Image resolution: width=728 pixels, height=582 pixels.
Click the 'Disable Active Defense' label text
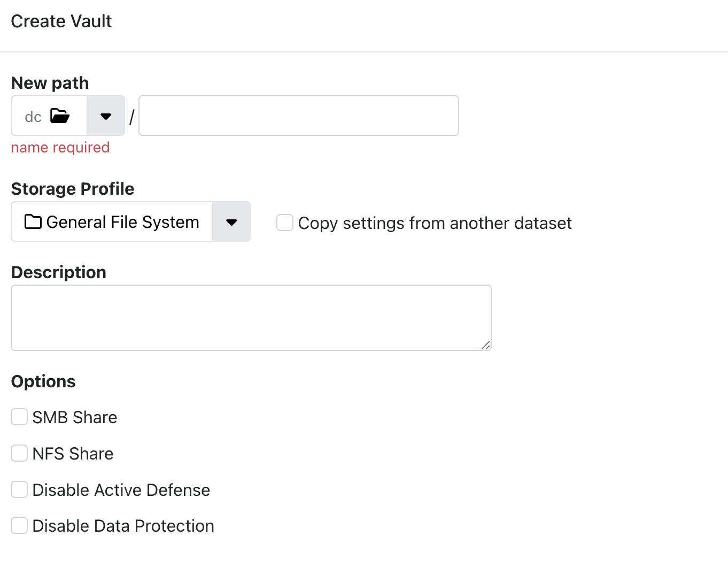click(x=121, y=490)
